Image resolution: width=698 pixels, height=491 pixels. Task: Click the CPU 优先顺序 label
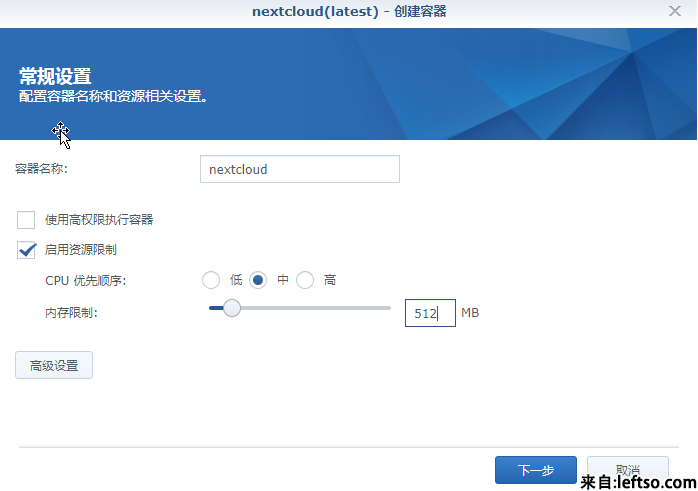pos(85,281)
